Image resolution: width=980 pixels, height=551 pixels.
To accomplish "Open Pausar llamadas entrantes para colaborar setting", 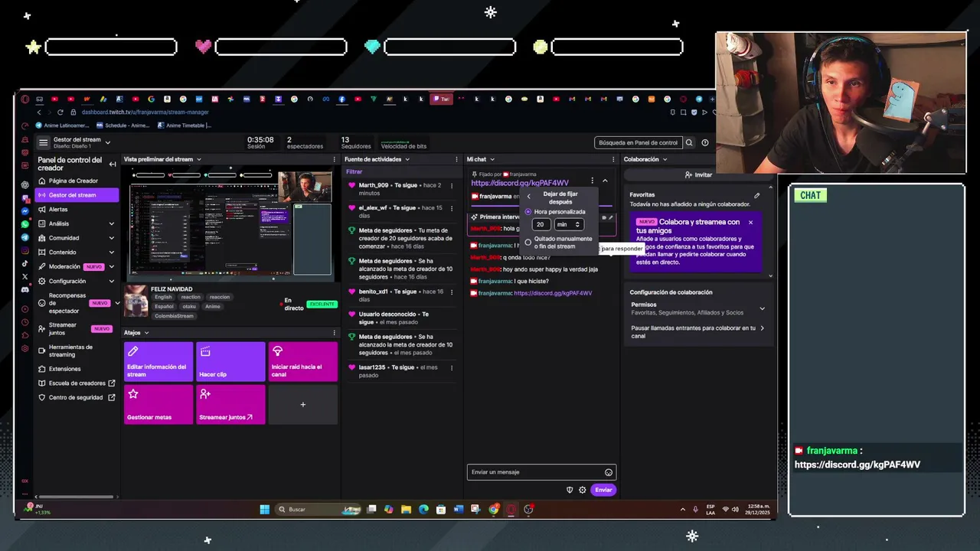I will pyautogui.click(x=697, y=331).
